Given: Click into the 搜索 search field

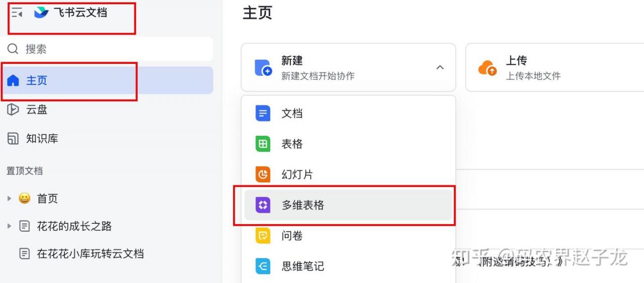Looking at the screenshot, I should pos(107,49).
